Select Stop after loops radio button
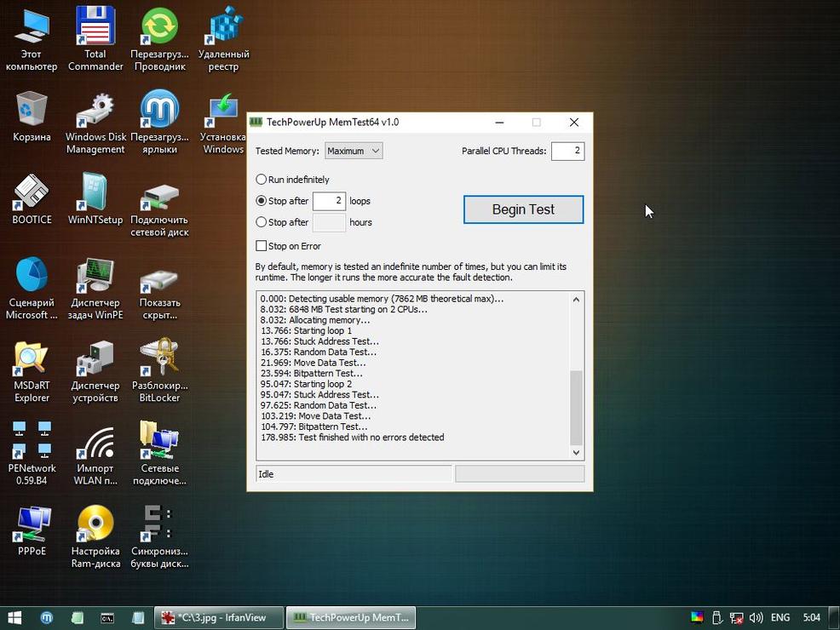840x630 pixels. click(x=261, y=201)
